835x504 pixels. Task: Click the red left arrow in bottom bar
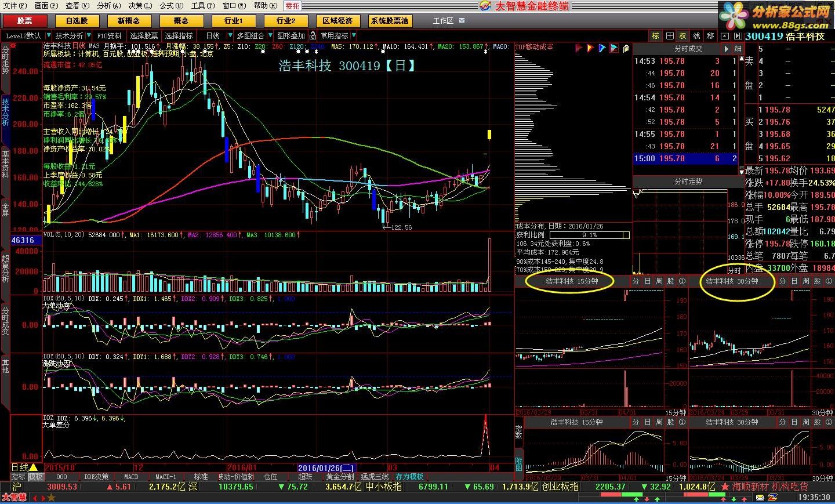[x=34, y=498]
